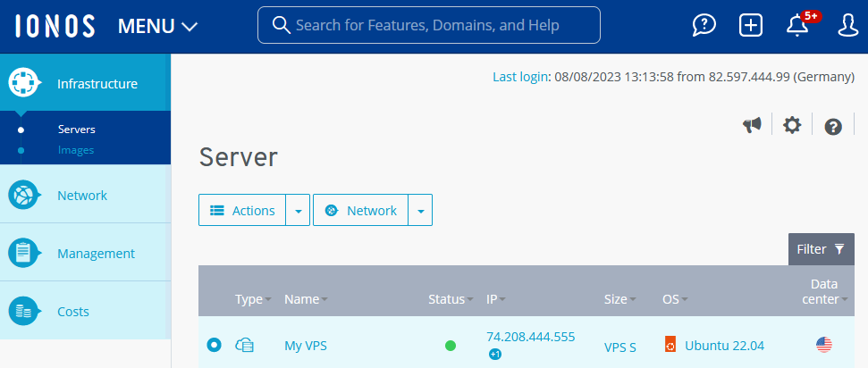Open the user account profile icon
The width and height of the screenshot is (868, 368).
coord(847,26)
